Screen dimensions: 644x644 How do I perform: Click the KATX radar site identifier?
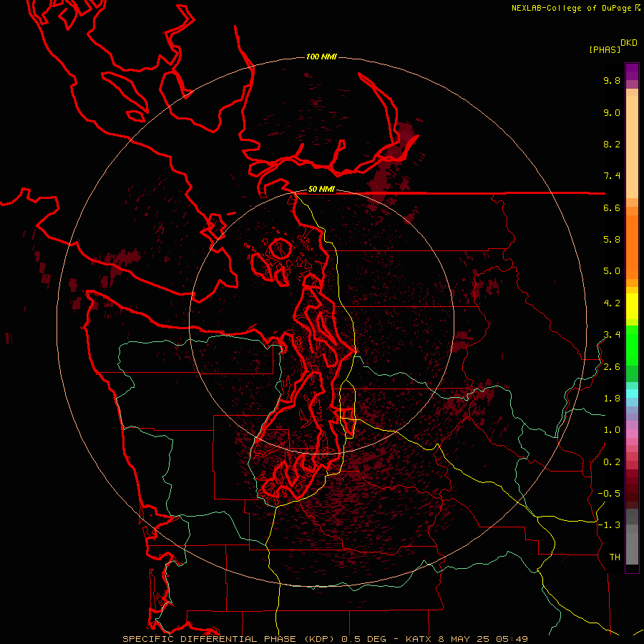pos(419,639)
